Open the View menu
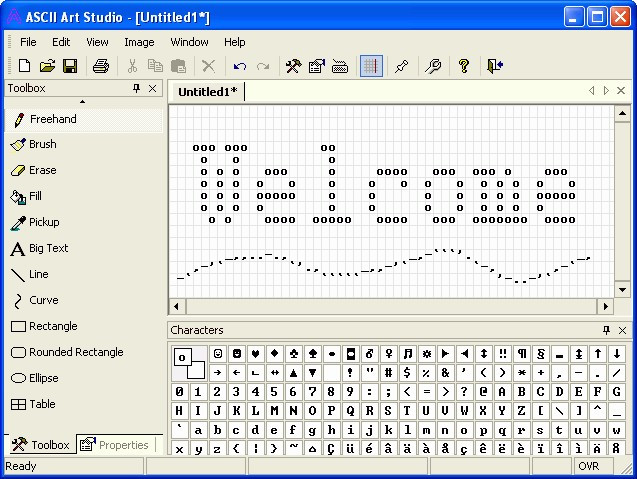The height and width of the screenshot is (479, 637). point(97,42)
